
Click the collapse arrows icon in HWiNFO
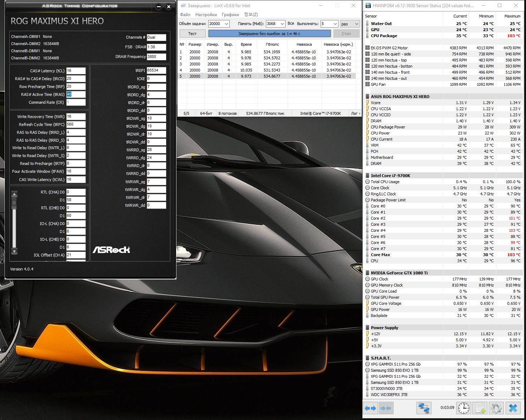coord(385,408)
